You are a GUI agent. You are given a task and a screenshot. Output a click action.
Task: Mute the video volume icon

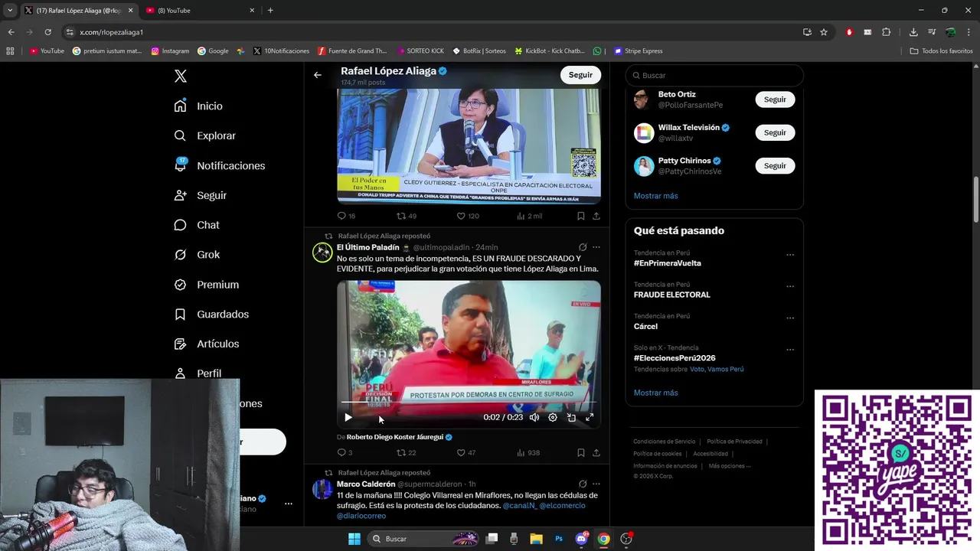[534, 417]
